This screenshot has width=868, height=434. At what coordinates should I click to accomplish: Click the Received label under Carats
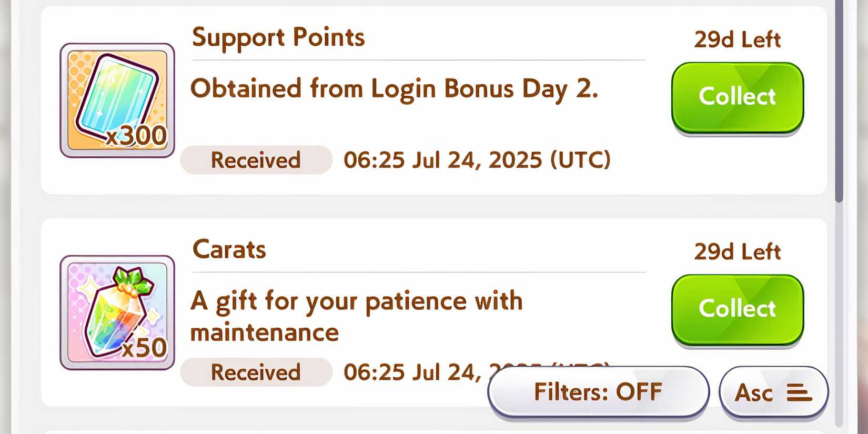coord(256,372)
